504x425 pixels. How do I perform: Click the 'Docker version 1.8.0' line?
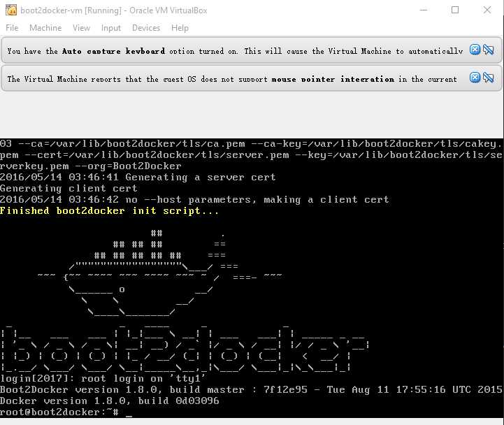(110, 401)
